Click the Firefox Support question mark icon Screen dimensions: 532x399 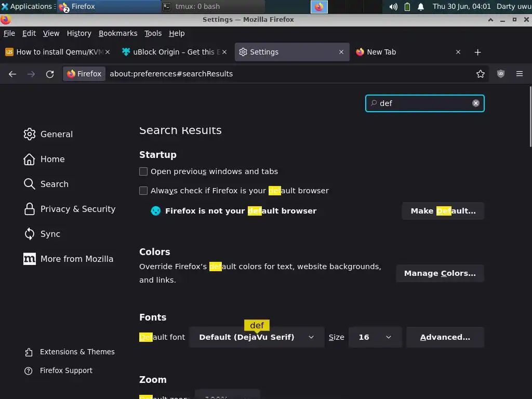(29, 371)
